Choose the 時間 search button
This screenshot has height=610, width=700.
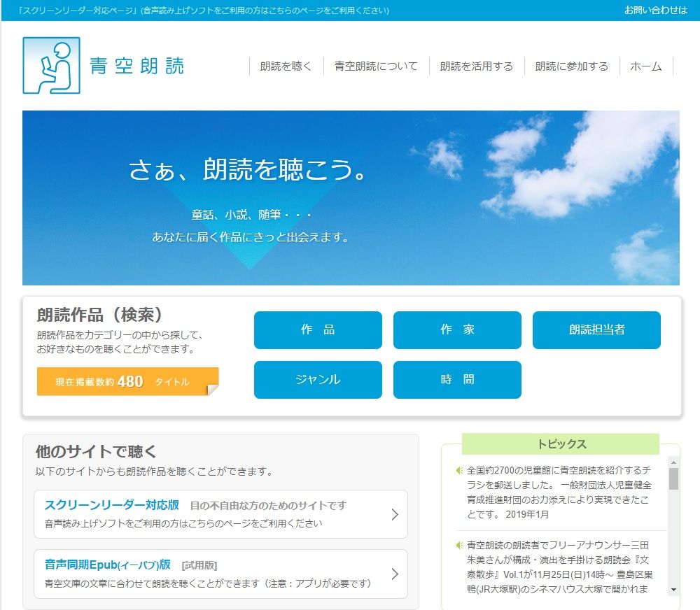coord(457,380)
